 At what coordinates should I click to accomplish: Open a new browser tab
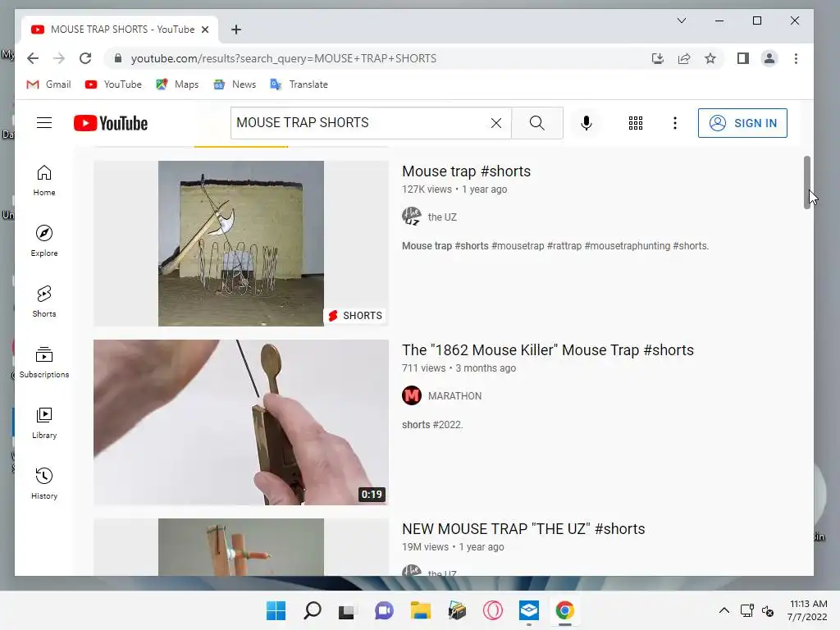click(236, 30)
